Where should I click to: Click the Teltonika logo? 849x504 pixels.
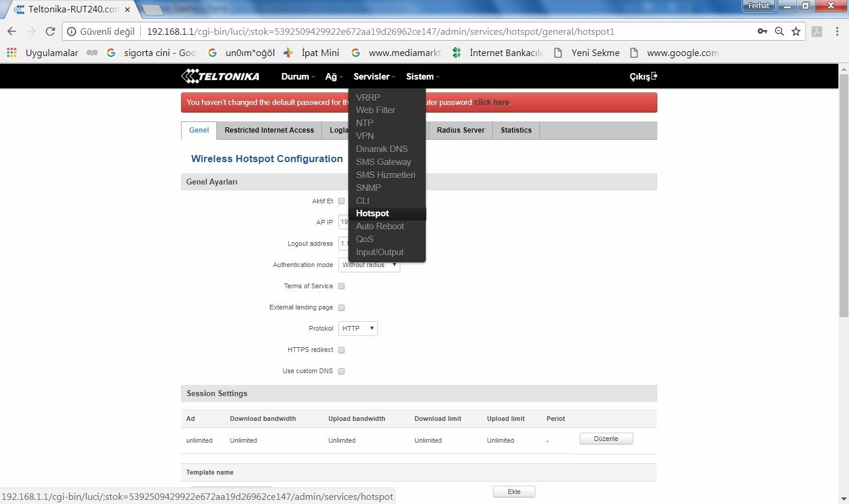point(220,76)
